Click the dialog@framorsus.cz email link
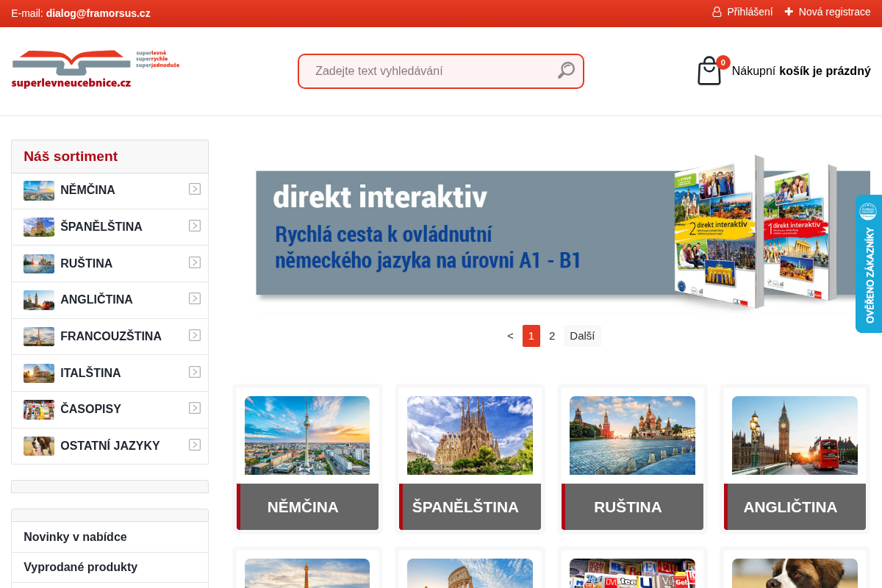The width and height of the screenshot is (882, 588). click(x=98, y=13)
